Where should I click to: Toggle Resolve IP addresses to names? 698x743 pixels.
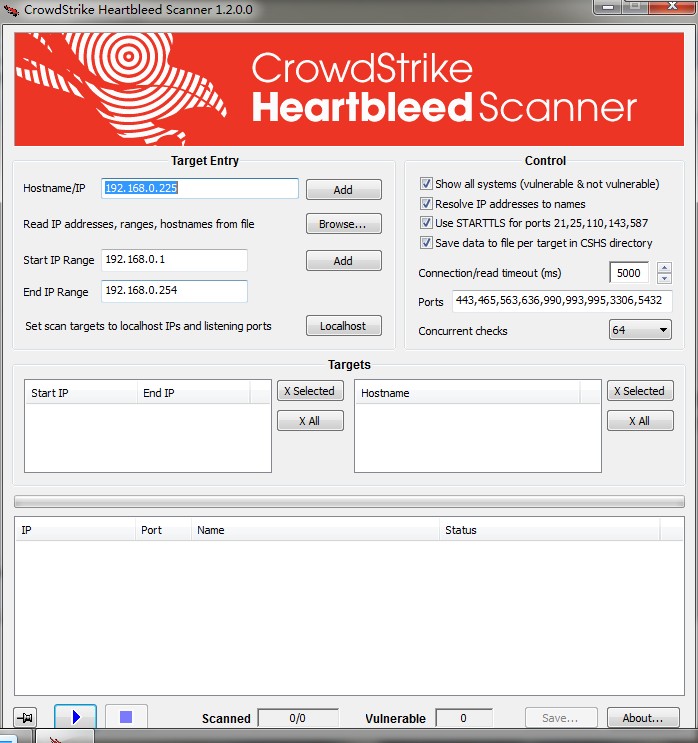point(426,203)
